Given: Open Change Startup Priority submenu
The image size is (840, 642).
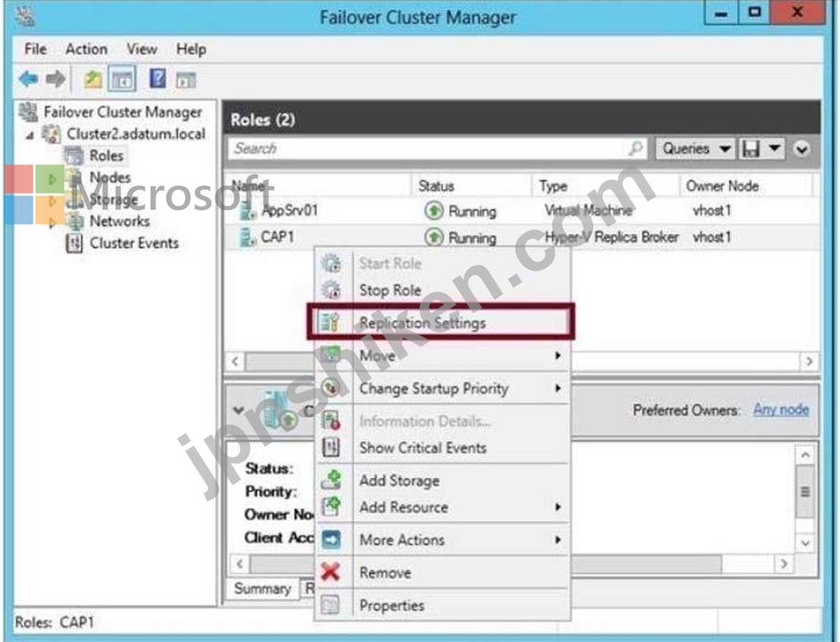Looking at the screenshot, I should click(442, 388).
